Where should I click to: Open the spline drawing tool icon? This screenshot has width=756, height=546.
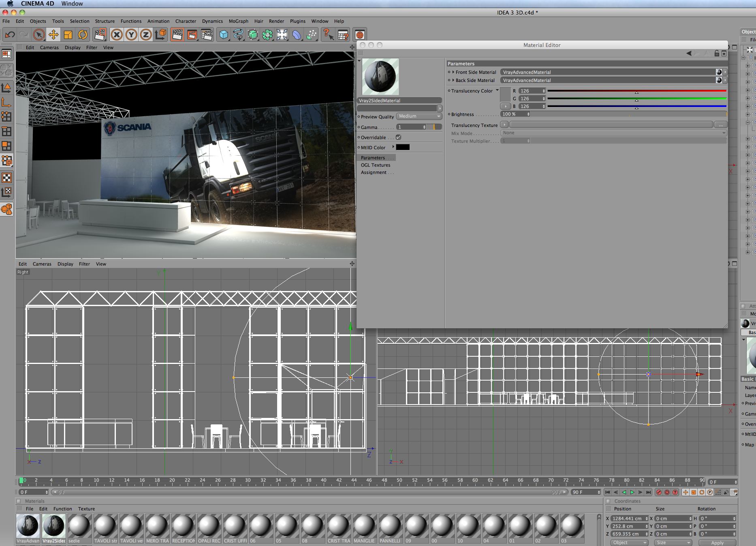point(238,35)
